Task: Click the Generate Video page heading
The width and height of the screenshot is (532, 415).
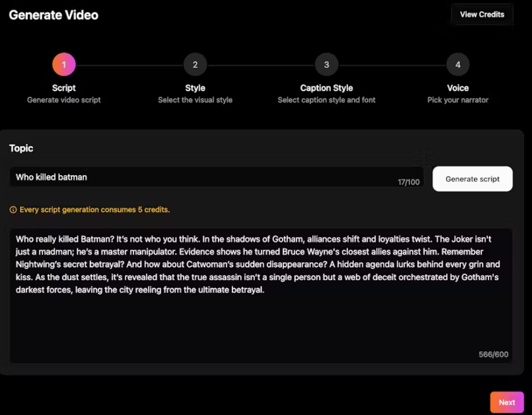Action: pos(54,15)
